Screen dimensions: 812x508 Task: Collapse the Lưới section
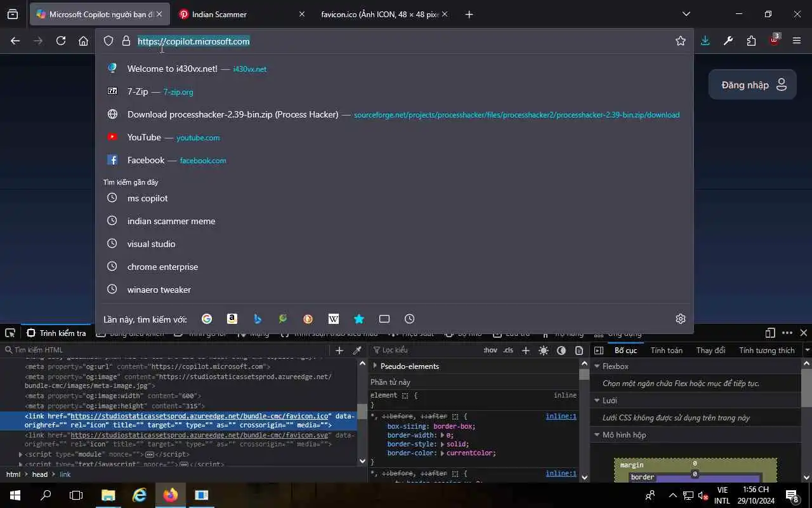coord(597,400)
